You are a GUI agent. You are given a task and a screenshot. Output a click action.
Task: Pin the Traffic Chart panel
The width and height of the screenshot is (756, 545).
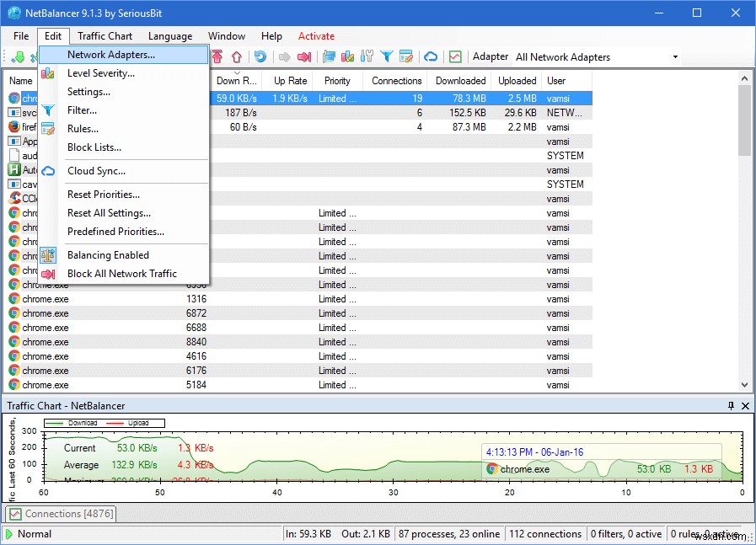pyautogui.click(x=732, y=406)
